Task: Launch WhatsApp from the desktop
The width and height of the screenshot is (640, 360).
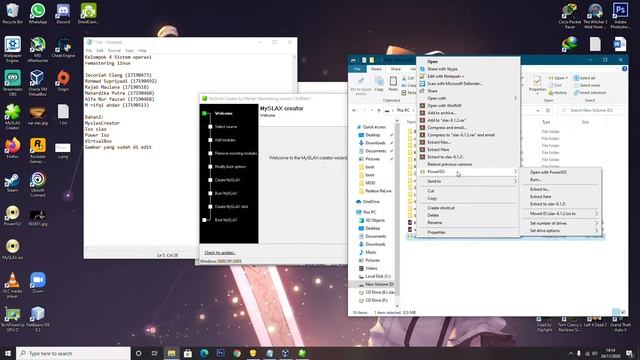Action: pos(38,13)
